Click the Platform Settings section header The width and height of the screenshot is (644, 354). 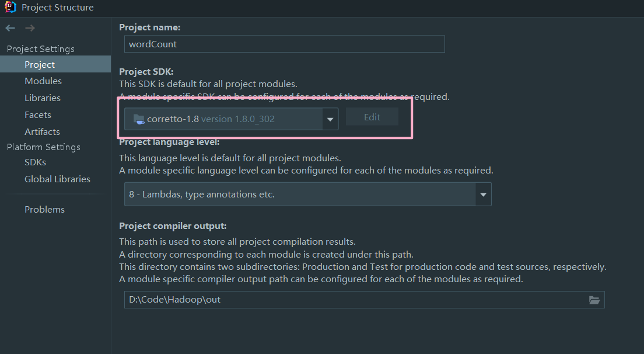(44, 147)
